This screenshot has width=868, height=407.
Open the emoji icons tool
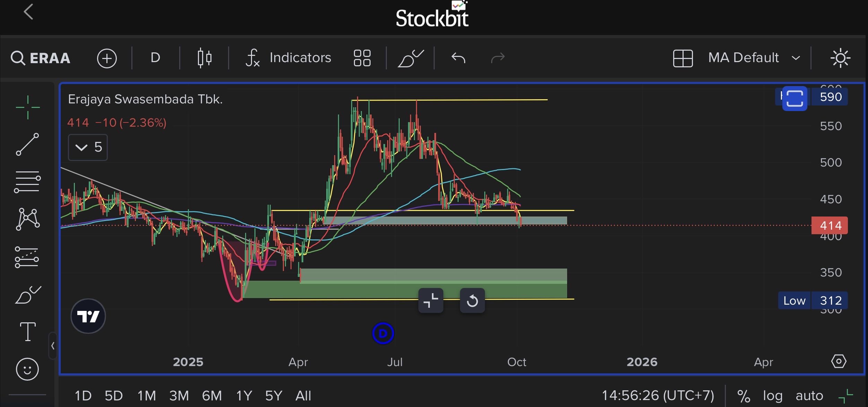click(27, 369)
